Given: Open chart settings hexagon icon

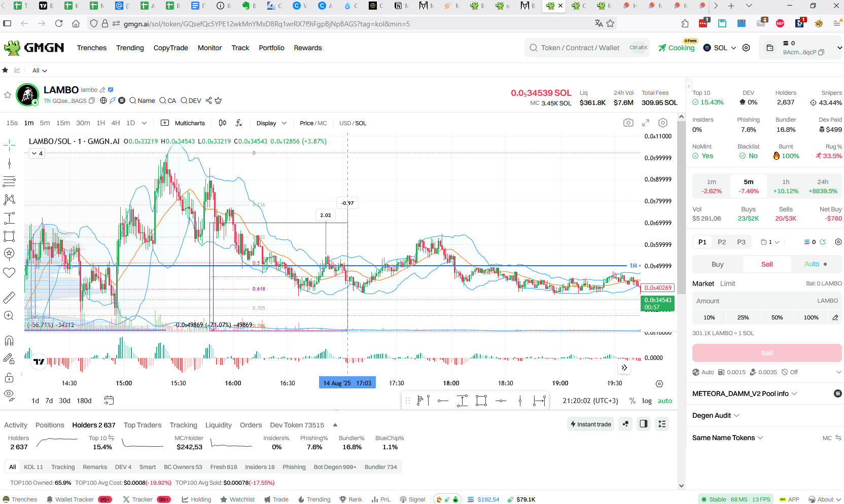Looking at the screenshot, I should coord(663,123).
